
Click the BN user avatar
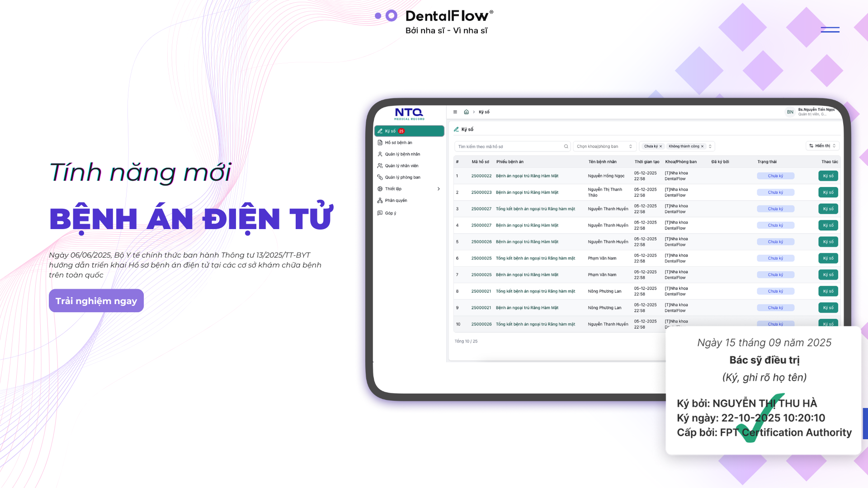point(790,112)
